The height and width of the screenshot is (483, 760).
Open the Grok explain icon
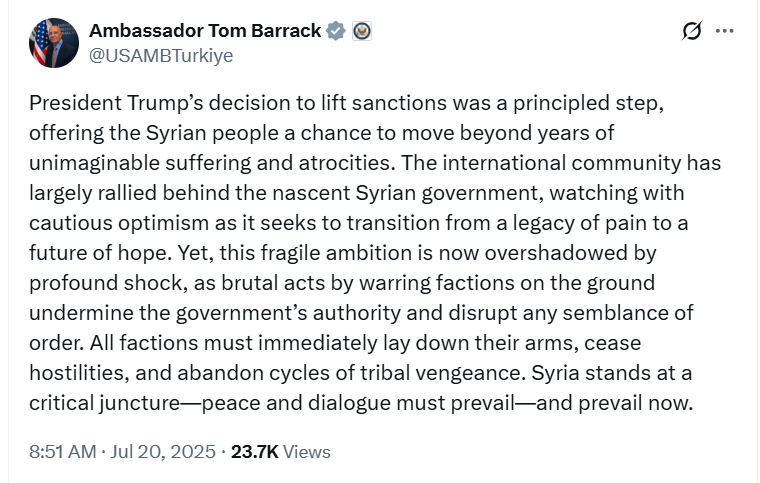click(x=692, y=31)
